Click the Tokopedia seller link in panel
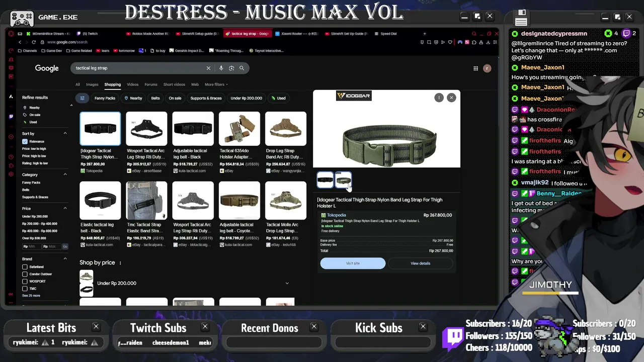The width and height of the screenshot is (644, 362). pyautogui.click(x=336, y=215)
